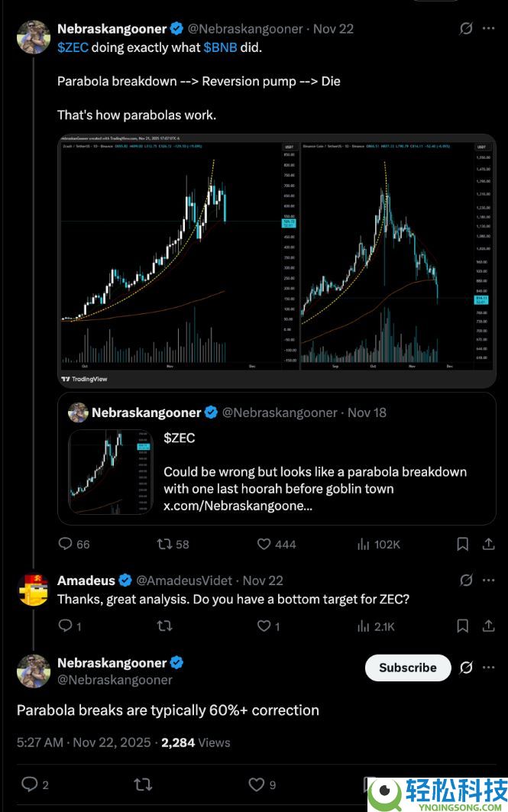The image size is (508, 812).
Task: Share the main $ZEC tweet
Action: 488,544
